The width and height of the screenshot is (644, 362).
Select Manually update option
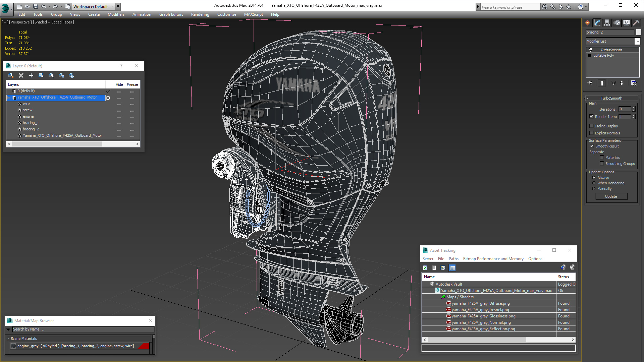coord(594,189)
